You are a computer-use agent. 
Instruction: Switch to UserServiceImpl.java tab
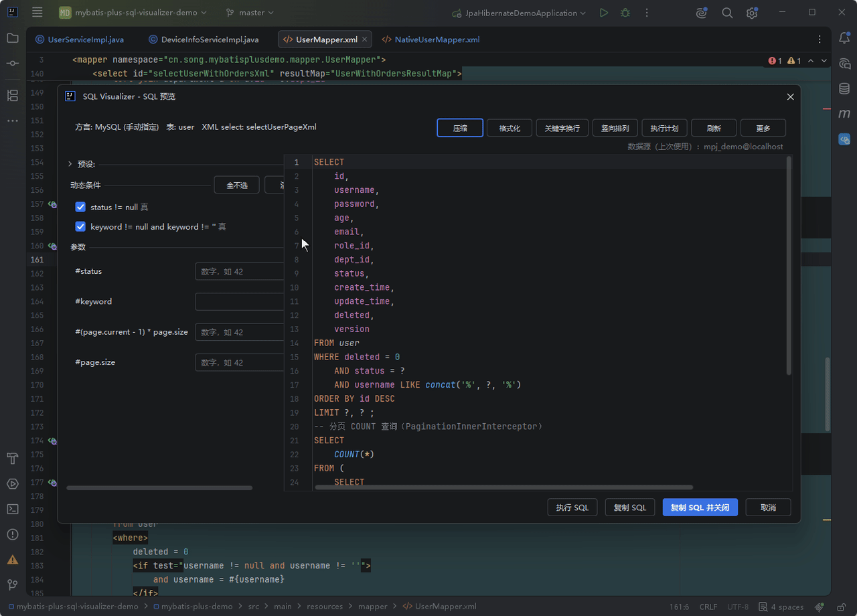(79, 40)
